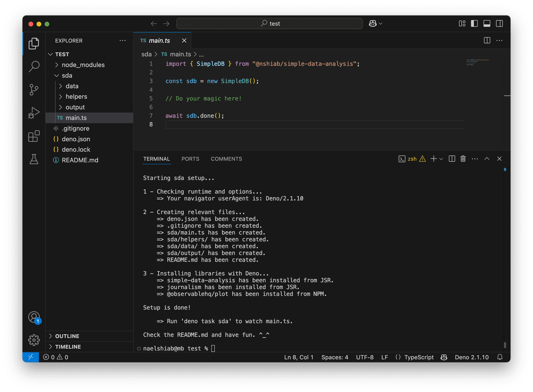The width and height of the screenshot is (533, 392).
Task: Open the notifications bell
Action: pos(500,357)
